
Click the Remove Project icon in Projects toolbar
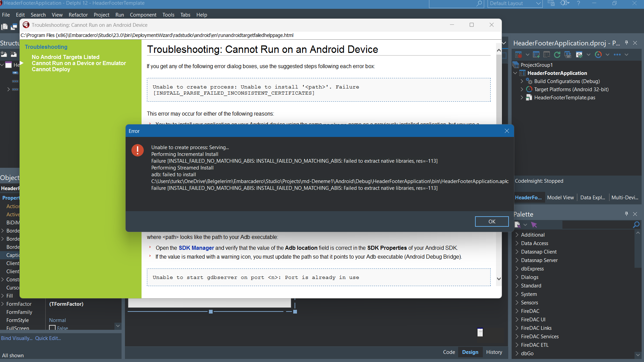pyautogui.click(x=546, y=55)
